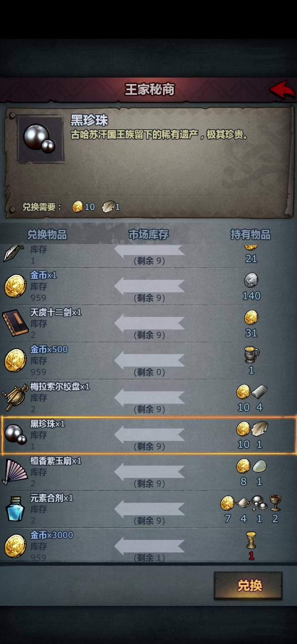Select the 梅拉索尔绞盘 winch icon
Viewport: 297px width, 644px height.
pyautogui.click(x=15, y=397)
